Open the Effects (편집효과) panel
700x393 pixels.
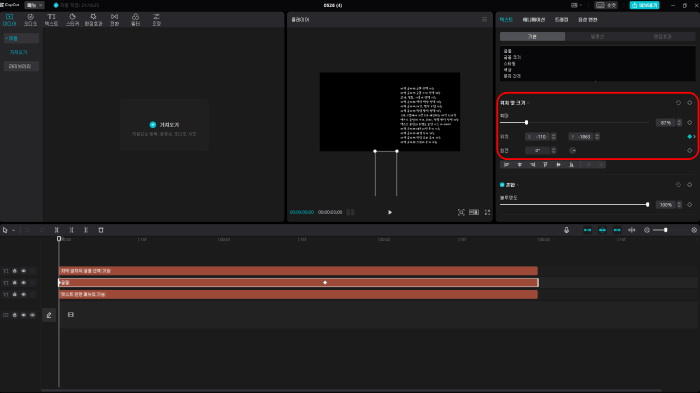pos(93,20)
